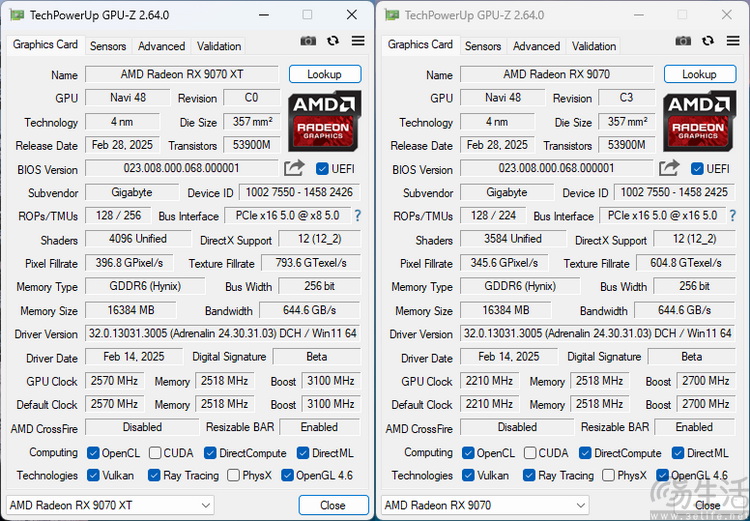Switch to Advanced tab in RX 9070 XT window
Viewport: 750px width, 521px height.
162,46
